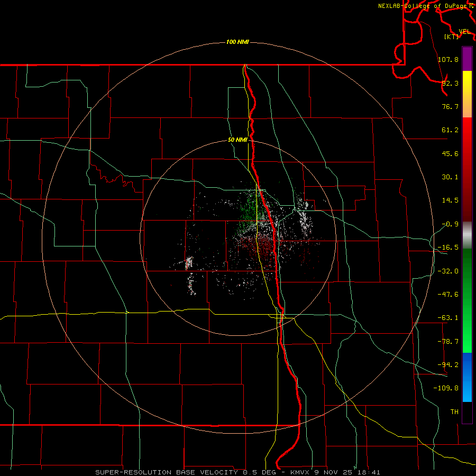Click the 107.8 velocity scale value
476x476 pixels.
(448, 59)
